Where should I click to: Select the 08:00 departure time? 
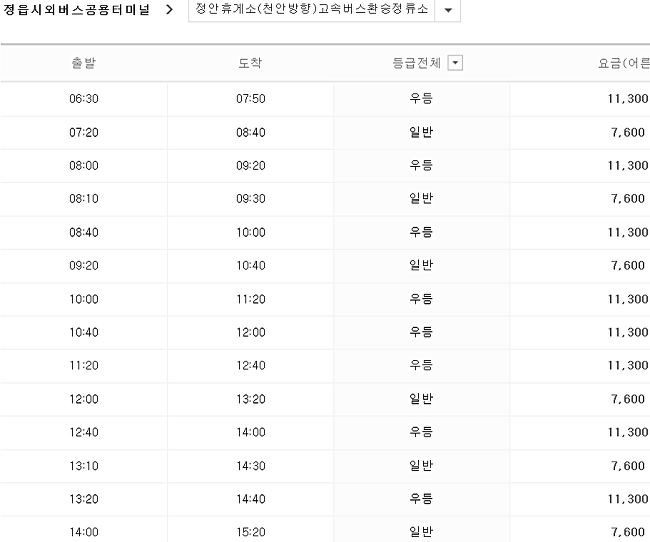click(84, 166)
